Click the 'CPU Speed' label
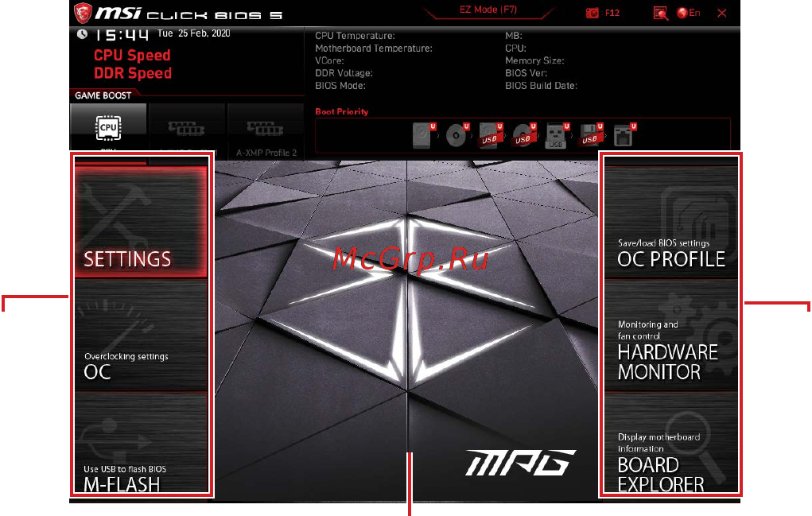 [132, 55]
